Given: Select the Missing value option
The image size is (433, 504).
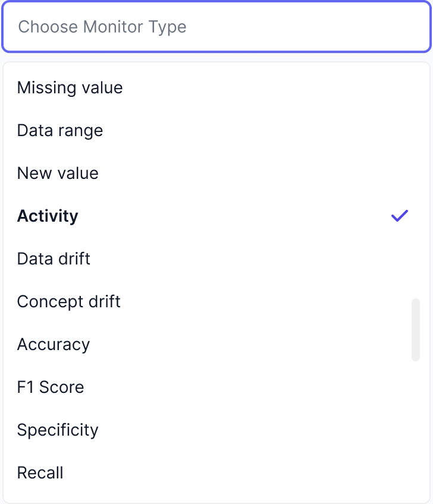Looking at the screenshot, I should point(70,88).
